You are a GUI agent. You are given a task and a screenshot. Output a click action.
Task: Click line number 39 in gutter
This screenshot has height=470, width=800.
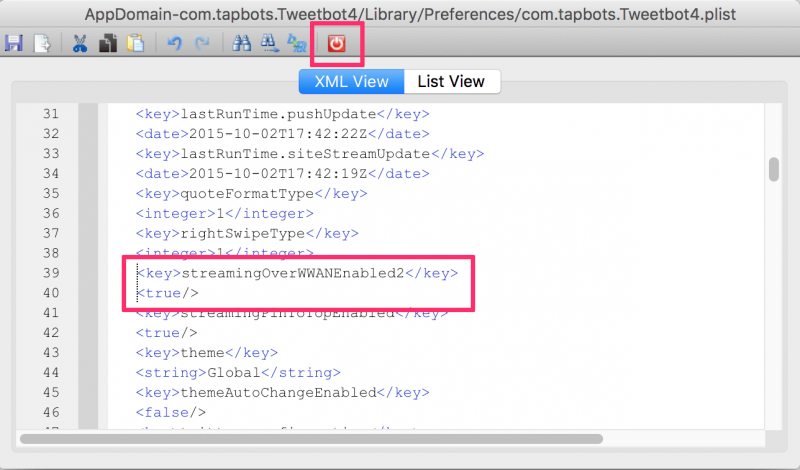tap(51, 273)
